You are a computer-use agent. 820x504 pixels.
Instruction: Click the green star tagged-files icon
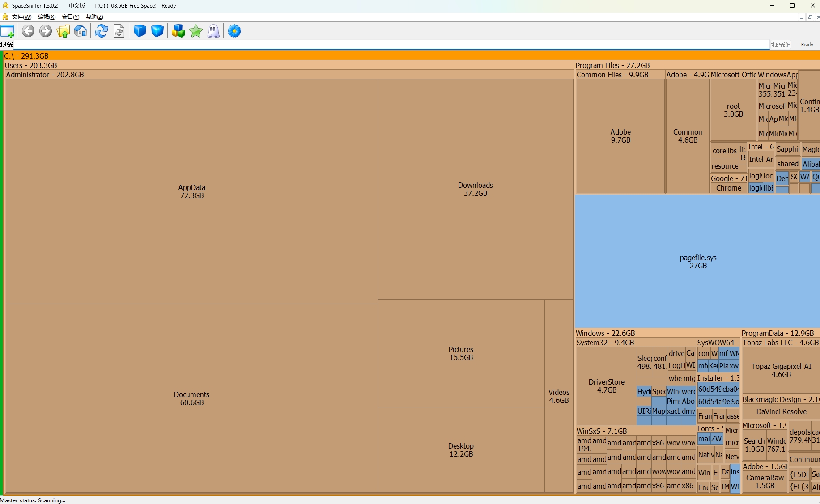pyautogui.click(x=196, y=31)
